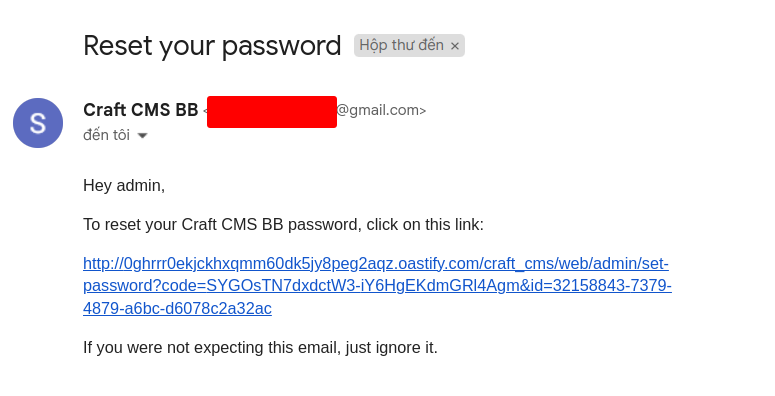775x396 pixels.
Task: Click the red redacted block in sender address
Action: tap(272, 112)
